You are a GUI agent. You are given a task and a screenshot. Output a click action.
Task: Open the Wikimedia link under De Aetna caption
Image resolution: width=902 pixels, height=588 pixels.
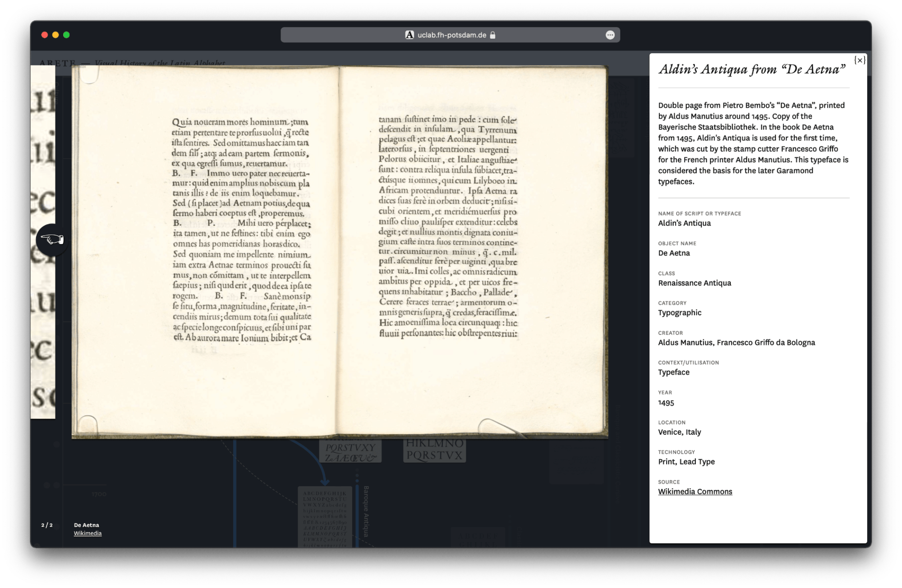click(x=87, y=533)
